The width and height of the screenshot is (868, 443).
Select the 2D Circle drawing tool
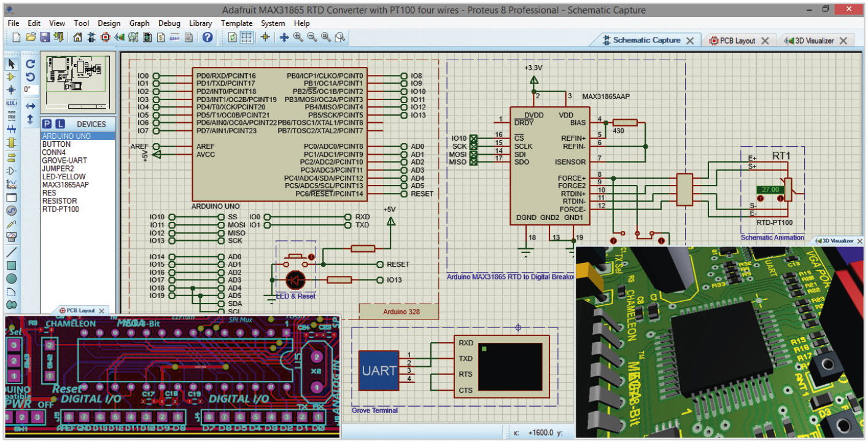click(11, 278)
